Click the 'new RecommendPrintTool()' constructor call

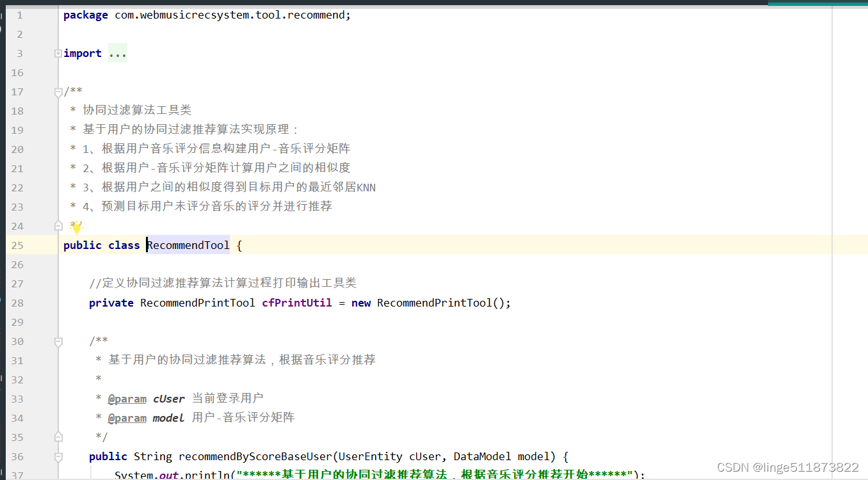point(428,303)
